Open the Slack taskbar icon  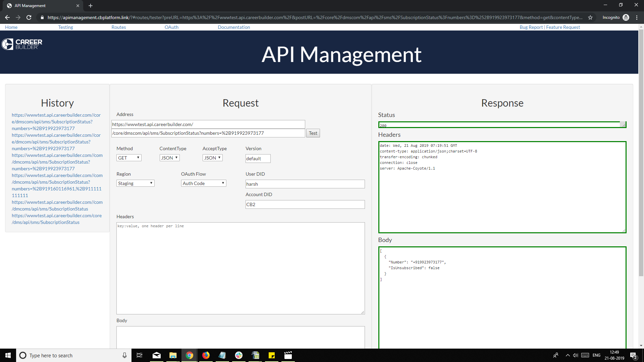click(238, 355)
